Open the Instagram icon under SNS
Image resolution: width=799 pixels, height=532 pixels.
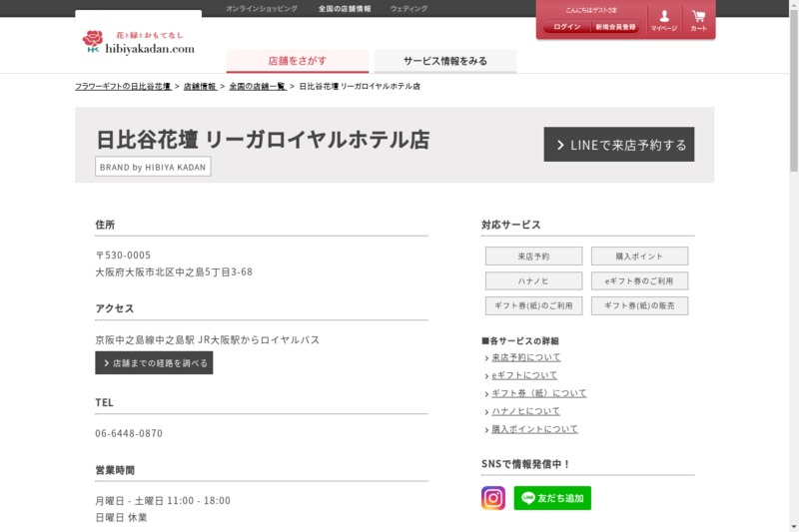coord(493,498)
